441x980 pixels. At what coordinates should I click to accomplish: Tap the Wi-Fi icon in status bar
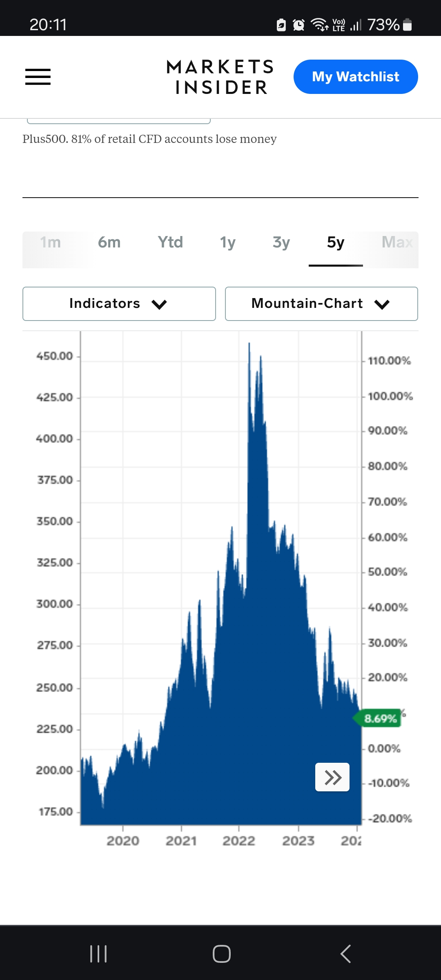click(x=320, y=25)
